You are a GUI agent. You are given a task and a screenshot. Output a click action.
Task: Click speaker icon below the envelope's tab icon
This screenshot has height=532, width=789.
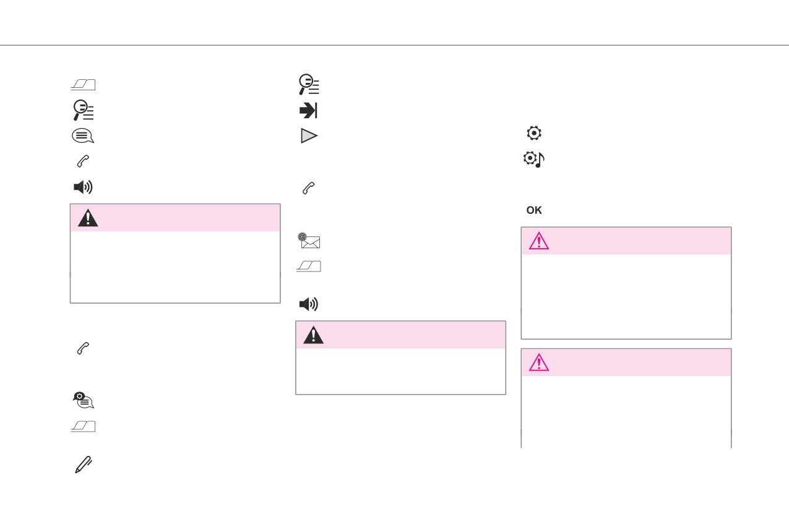click(308, 304)
